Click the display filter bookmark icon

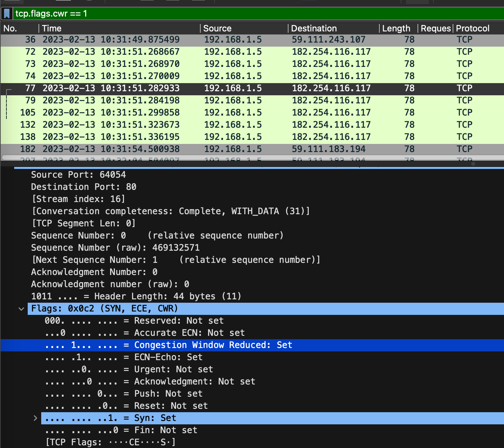7,14
